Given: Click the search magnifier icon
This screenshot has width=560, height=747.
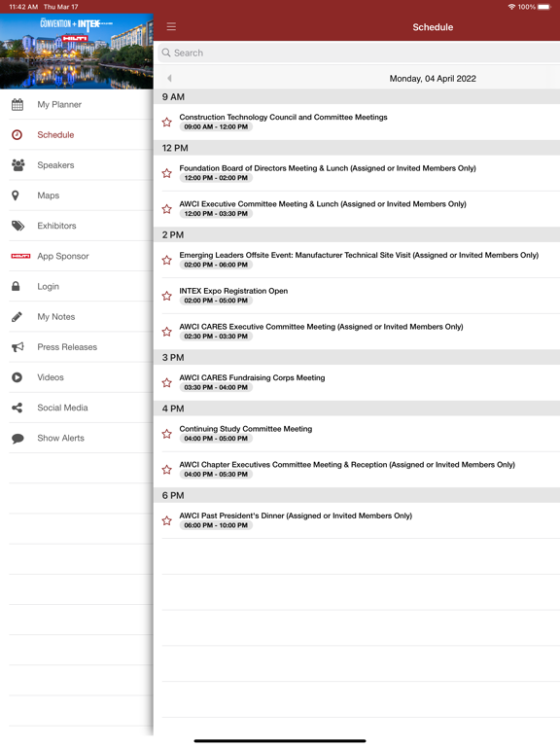Looking at the screenshot, I should [x=166, y=53].
